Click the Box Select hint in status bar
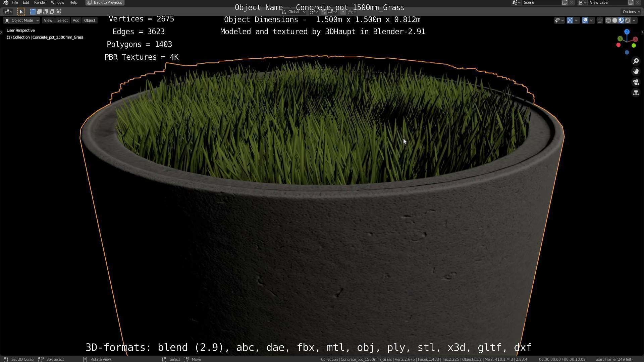The width and height of the screenshot is (644, 362). coord(55,359)
